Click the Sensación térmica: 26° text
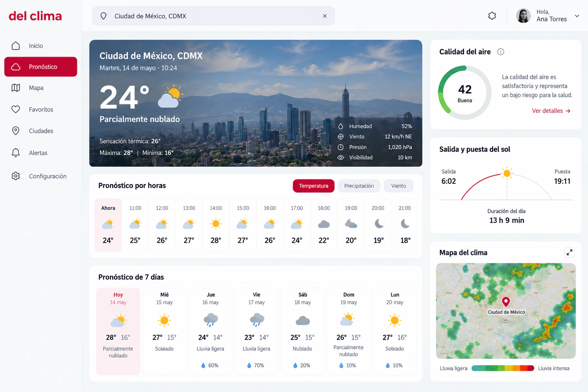This screenshot has height=392, width=588. 130,141
